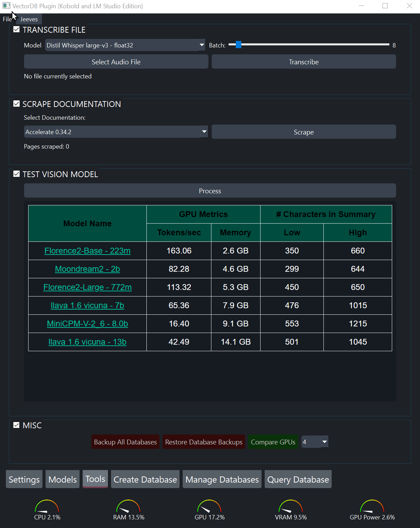Open the Florence2-Base - 223m link
This screenshot has width=420, height=528.
(87, 251)
